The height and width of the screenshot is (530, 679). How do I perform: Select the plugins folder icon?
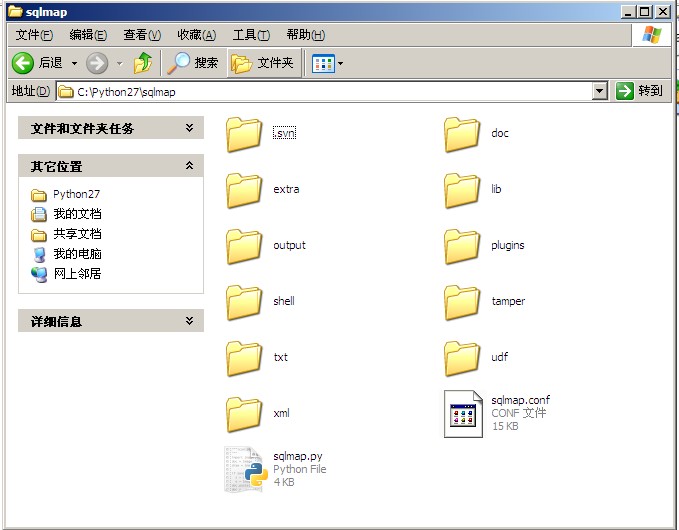462,246
